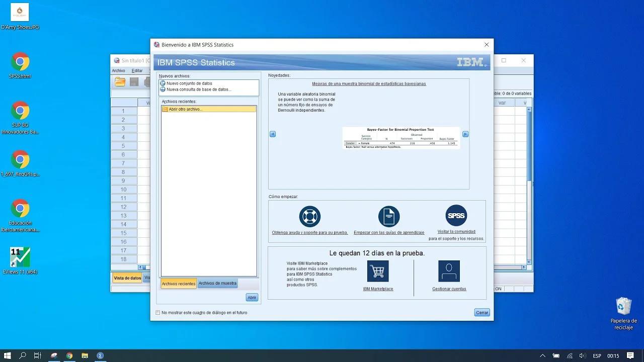
Task: Click the Nueva consulta de base de datos icon
Action: point(163,89)
